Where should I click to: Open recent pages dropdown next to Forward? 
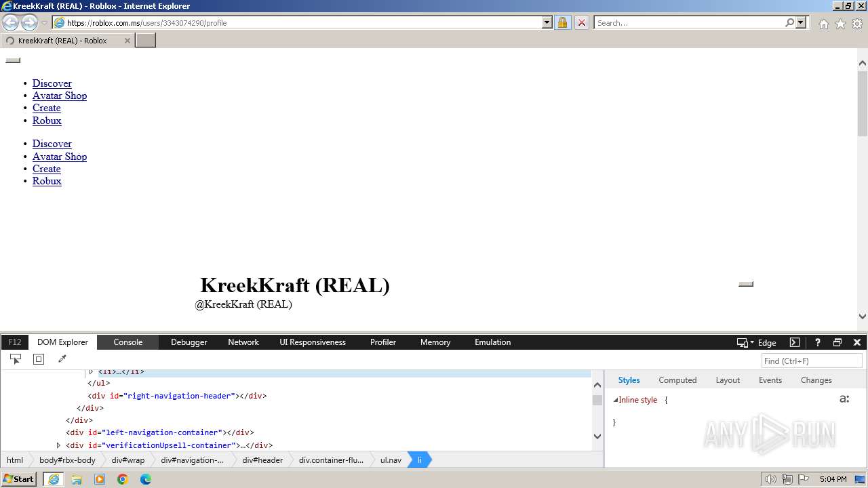[x=45, y=23]
